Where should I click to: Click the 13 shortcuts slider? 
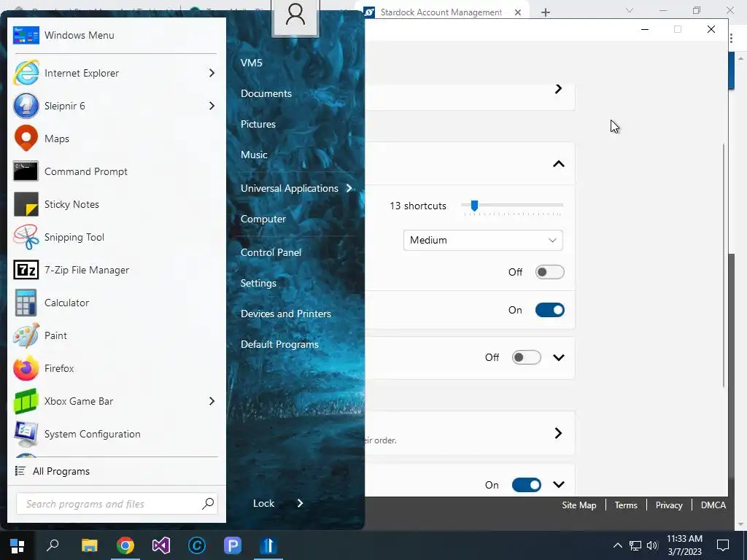(x=512, y=206)
